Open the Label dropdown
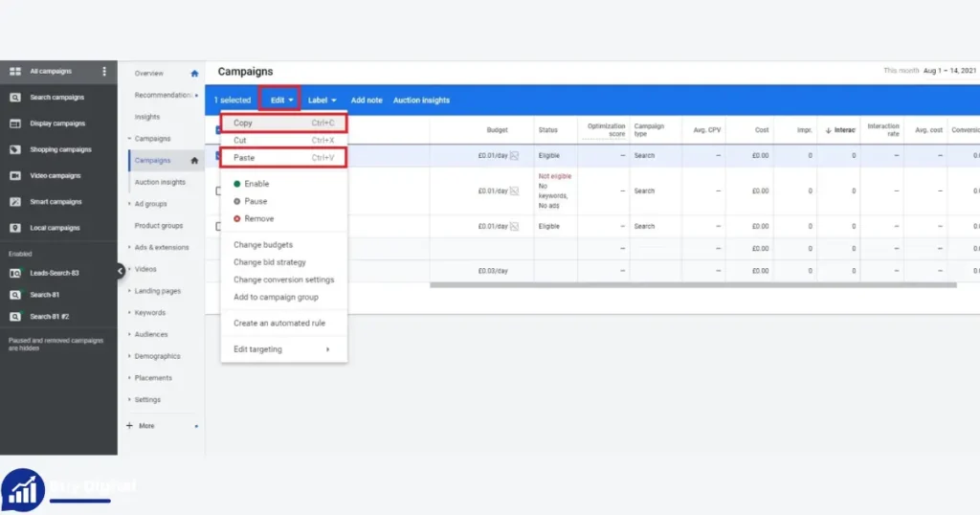The image size is (980, 515). coord(322,100)
